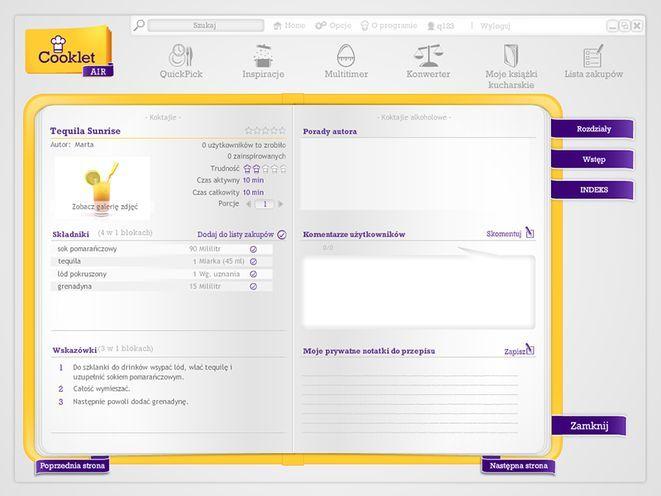
Task: Select instruction step 2 'Całość wymieszać.'
Action: coord(101,389)
